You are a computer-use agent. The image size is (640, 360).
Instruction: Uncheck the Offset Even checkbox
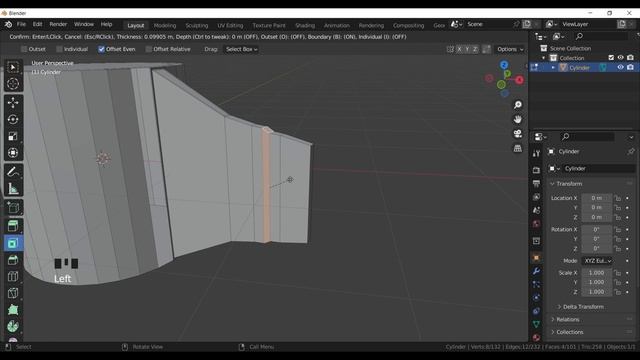click(101, 49)
